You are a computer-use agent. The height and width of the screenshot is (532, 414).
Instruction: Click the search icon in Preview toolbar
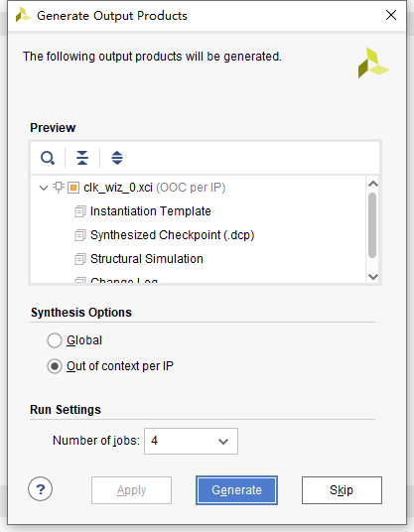coord(48,158)
